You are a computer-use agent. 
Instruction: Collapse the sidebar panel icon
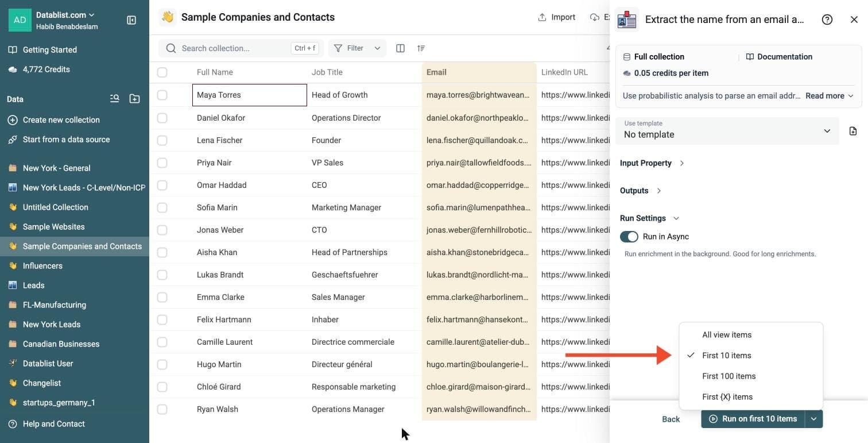click(x=131, y=20)
